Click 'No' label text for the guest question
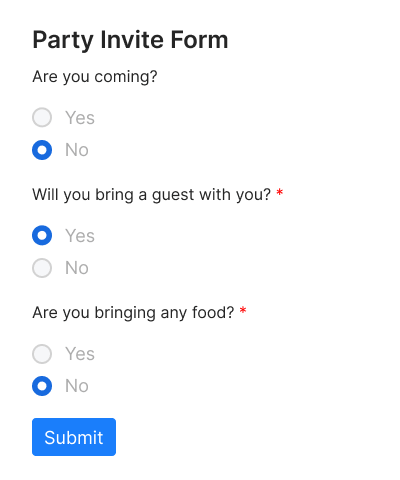 click(77, 268)
